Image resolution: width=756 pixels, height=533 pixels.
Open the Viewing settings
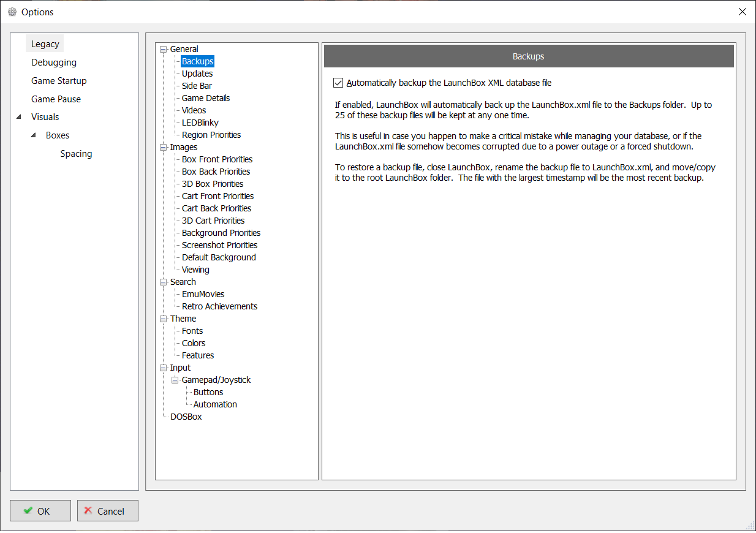coord(195,270)
